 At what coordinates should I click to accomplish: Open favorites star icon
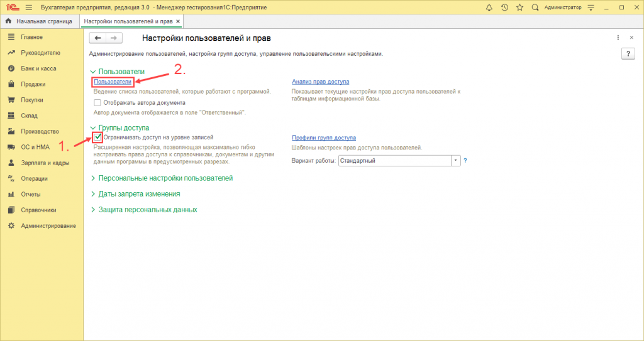[x=520, y=8]
